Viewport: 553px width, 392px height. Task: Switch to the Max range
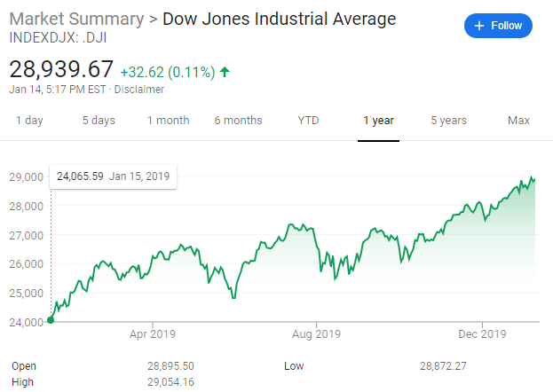tap(518, 121)
